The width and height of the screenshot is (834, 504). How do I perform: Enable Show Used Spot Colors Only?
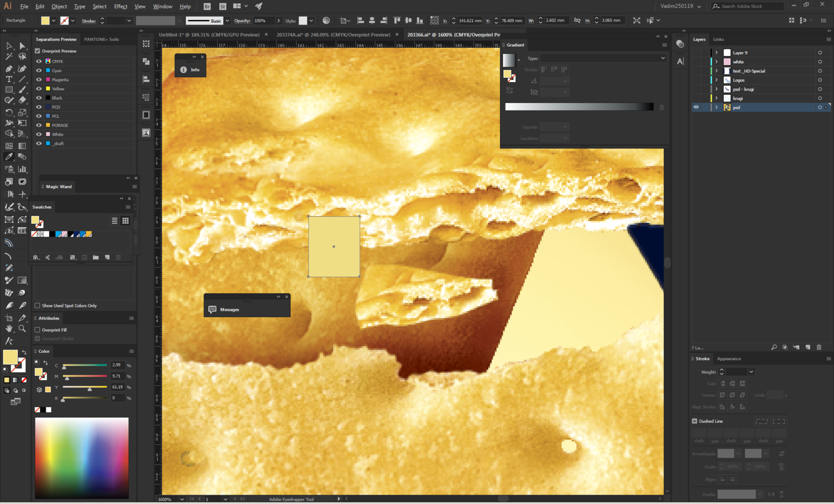[38, 306]
